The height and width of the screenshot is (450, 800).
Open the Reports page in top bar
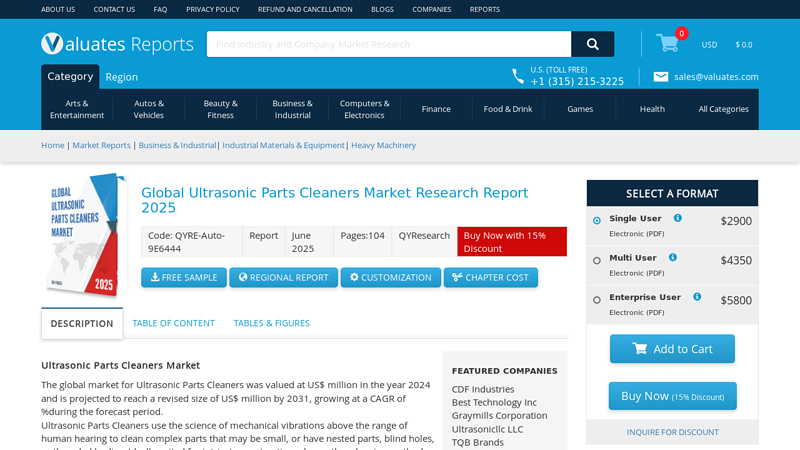(485, 9)
